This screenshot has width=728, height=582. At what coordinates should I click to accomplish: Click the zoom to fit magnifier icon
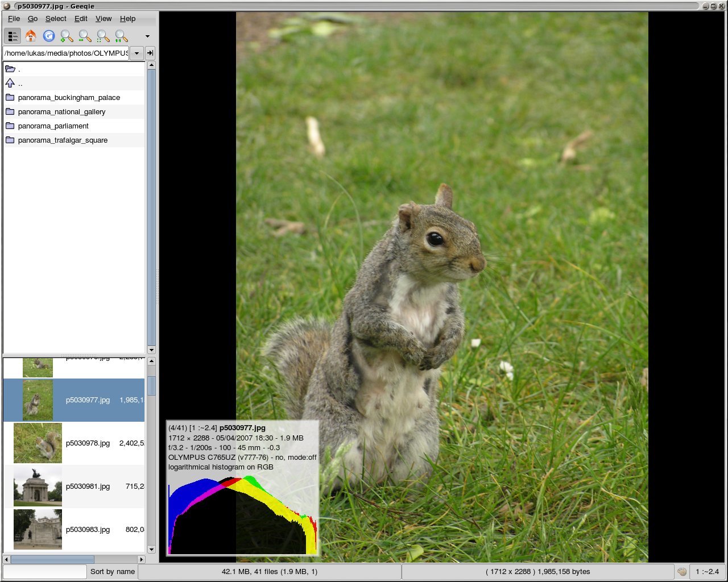tap(103, 36)
